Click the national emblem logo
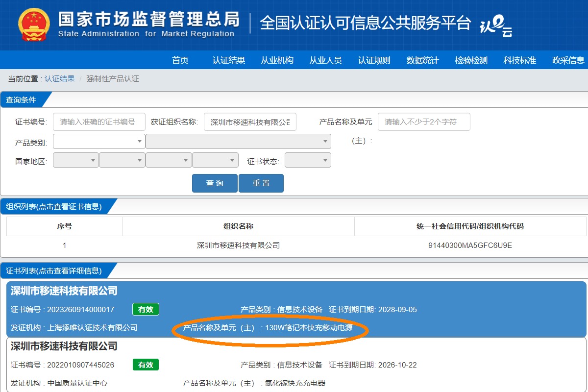Screen dimensions: 588x392 tap(34, 24)
